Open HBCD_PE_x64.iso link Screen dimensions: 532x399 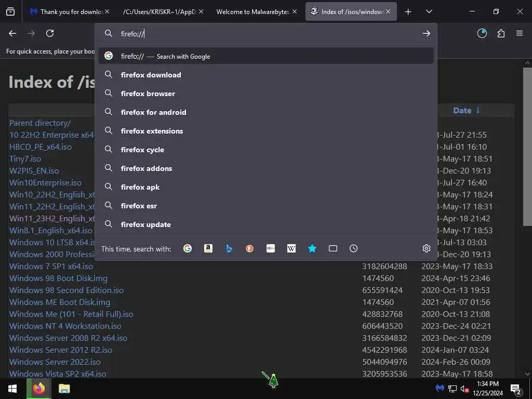(x=41, y=147)
